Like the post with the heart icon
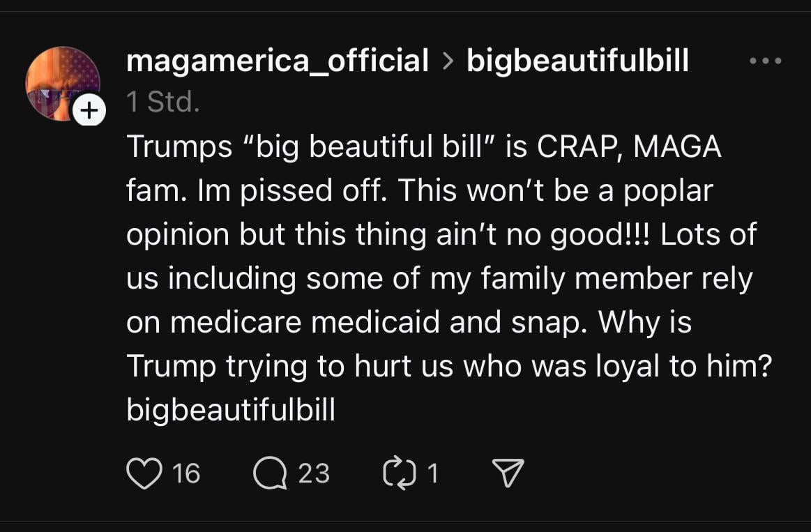Image resolution: width=811 pixels, height=532 pixels. point(144,473)
